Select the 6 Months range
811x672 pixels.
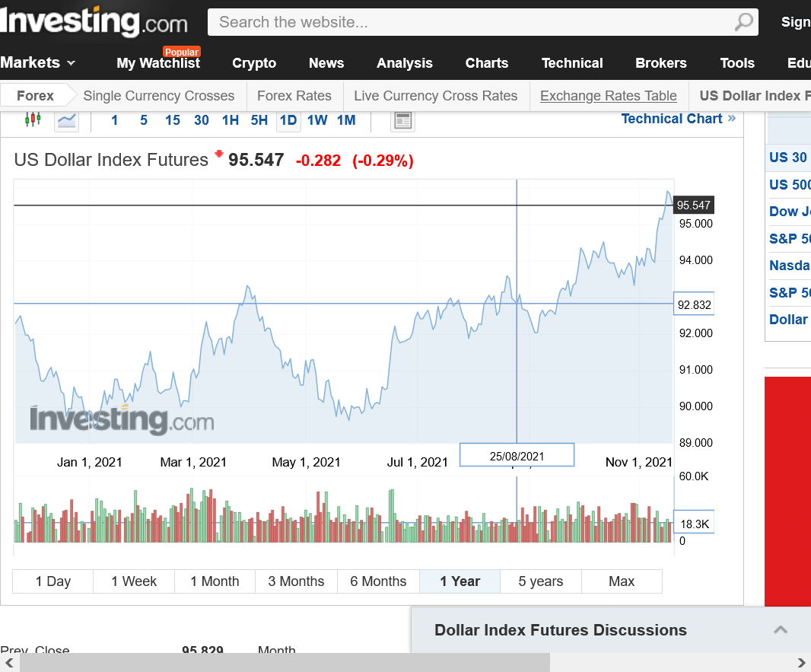coord(378,581)
